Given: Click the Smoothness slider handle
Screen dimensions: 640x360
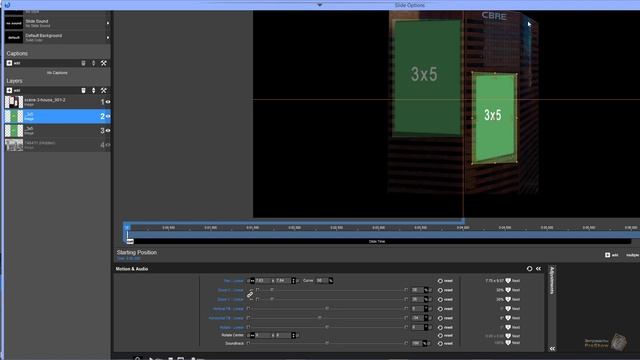Looking at the screenshot, I should [327, 343].
